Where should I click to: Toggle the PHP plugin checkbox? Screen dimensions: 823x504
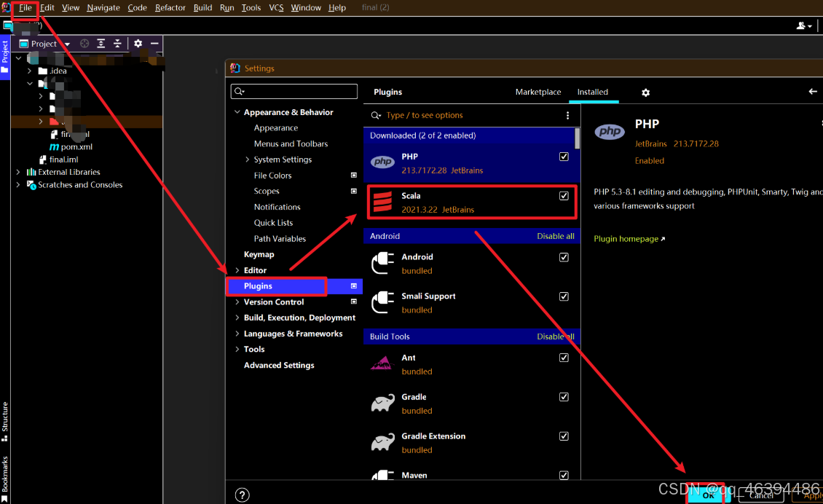point(564,157)
